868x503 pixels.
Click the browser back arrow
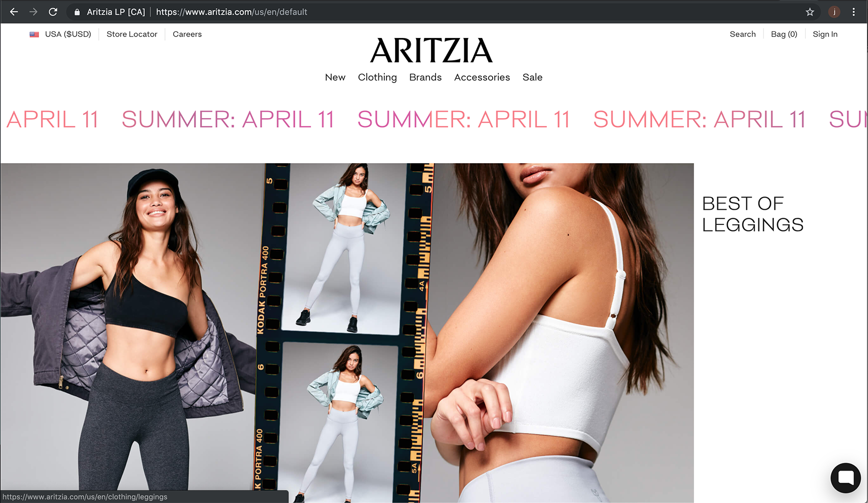[x=14, y=12]
